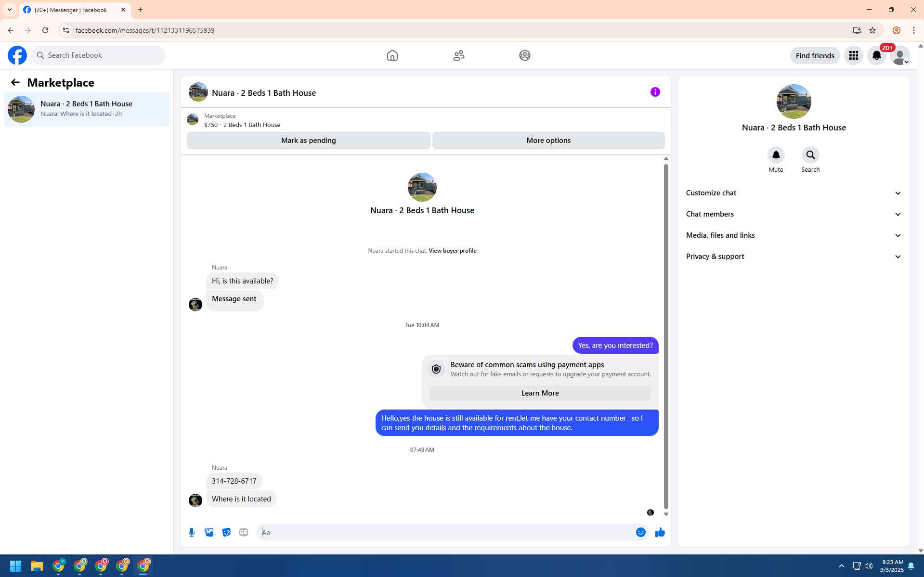Open a new browser tab

coord(141,10)
